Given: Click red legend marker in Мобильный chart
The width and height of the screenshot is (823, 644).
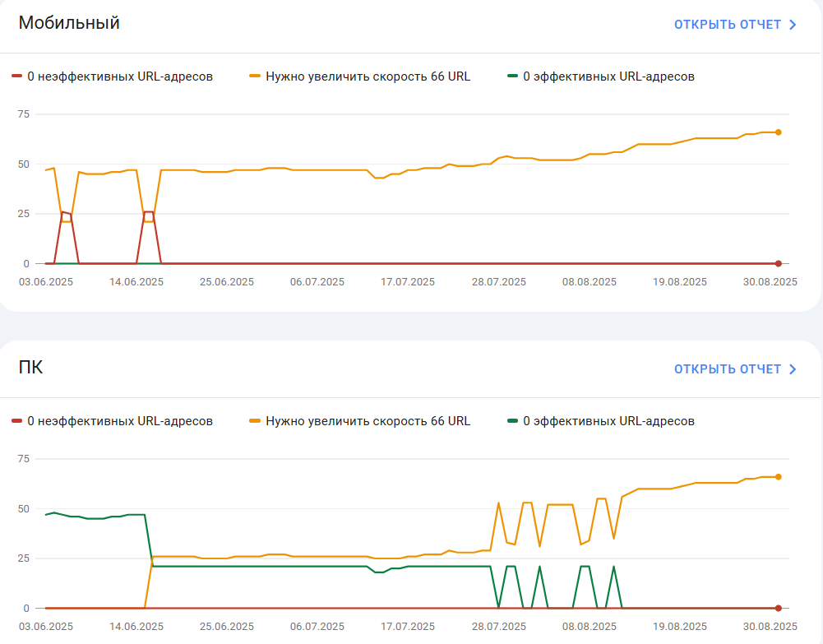Looking at the screenshot, I should [x=16, y=76].
